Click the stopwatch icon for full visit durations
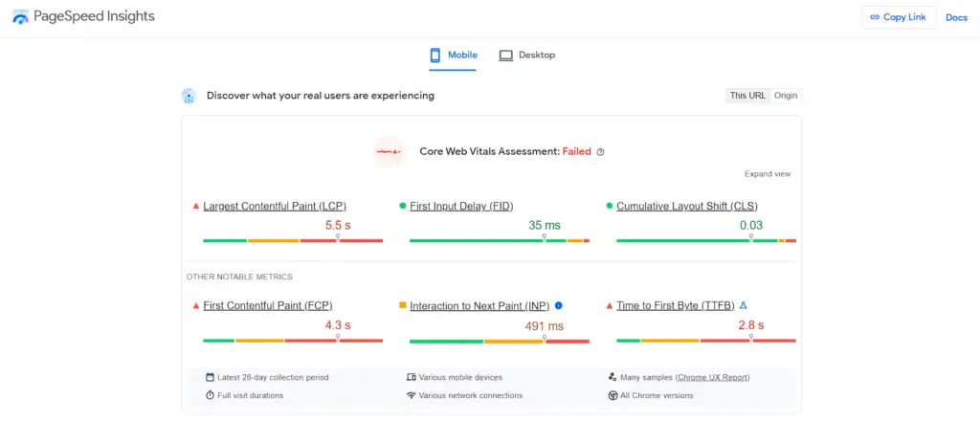This screenshot has height=422, width=980. pos(210,395)
